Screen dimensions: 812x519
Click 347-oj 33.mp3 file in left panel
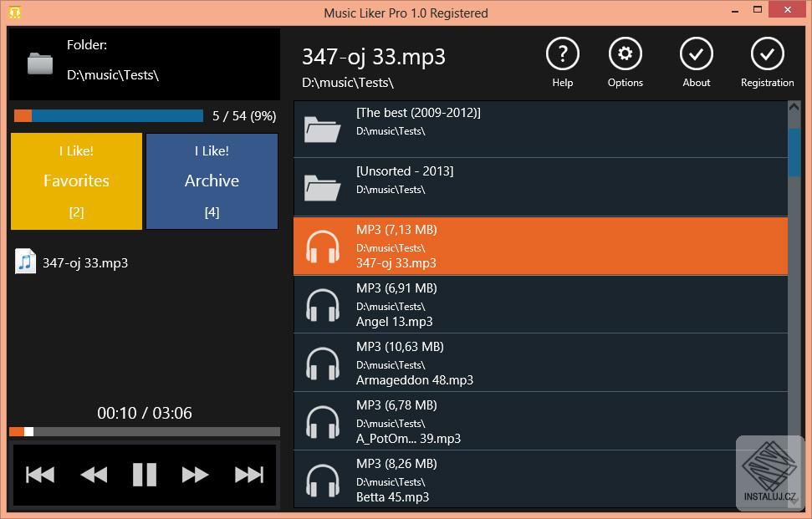(x=84, y=262)
